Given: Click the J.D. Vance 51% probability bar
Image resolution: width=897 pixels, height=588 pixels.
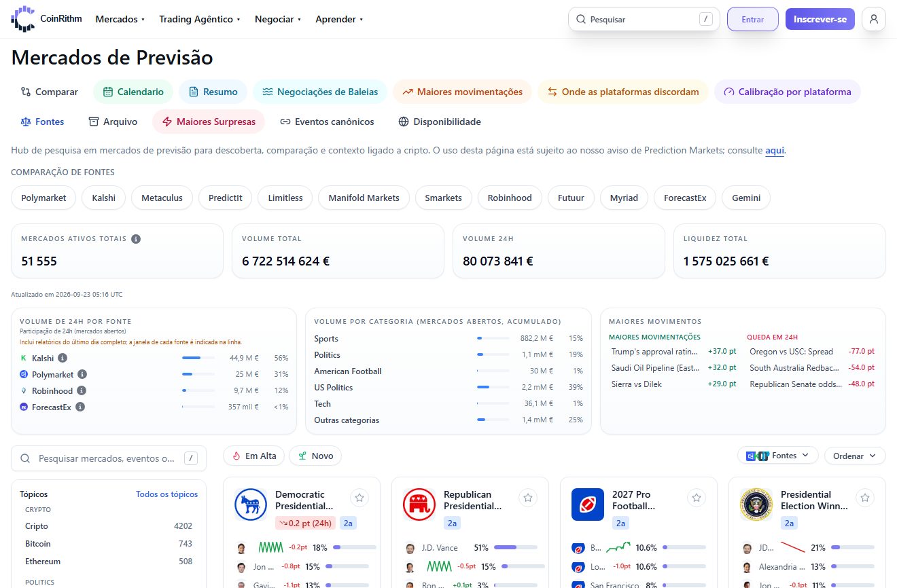Looking at the screenshot, I should 515,547.
